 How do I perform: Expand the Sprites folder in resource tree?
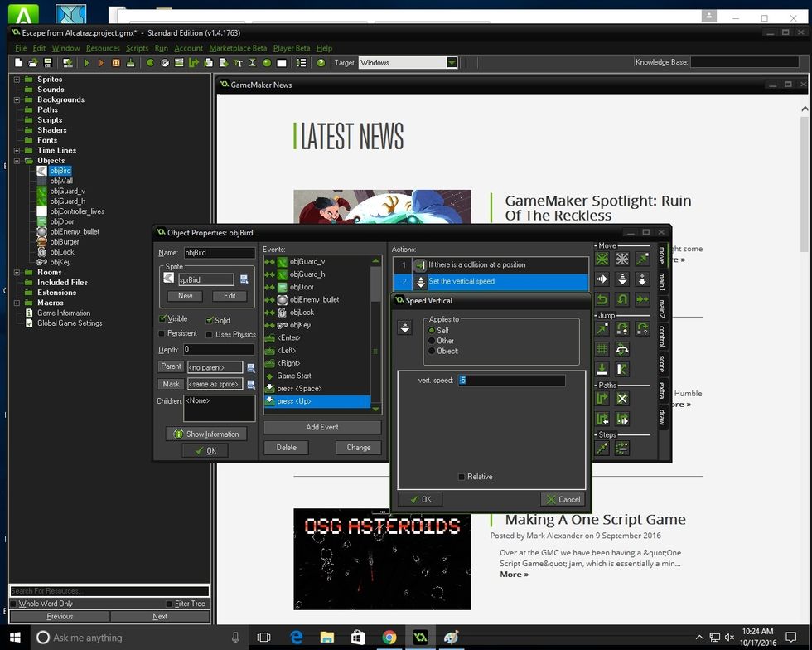click(x=17, y=80)
